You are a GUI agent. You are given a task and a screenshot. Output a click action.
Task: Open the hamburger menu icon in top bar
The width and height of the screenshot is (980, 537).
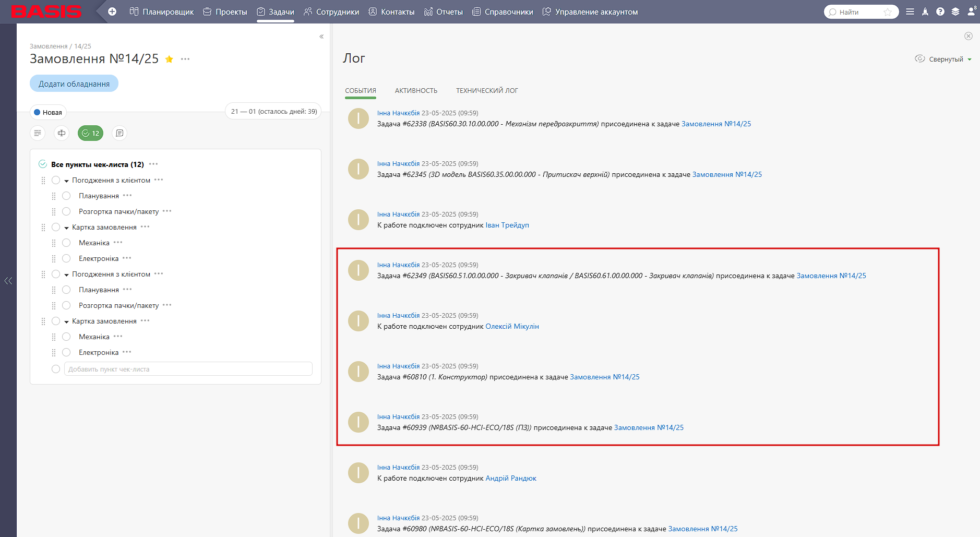point(910,11)
